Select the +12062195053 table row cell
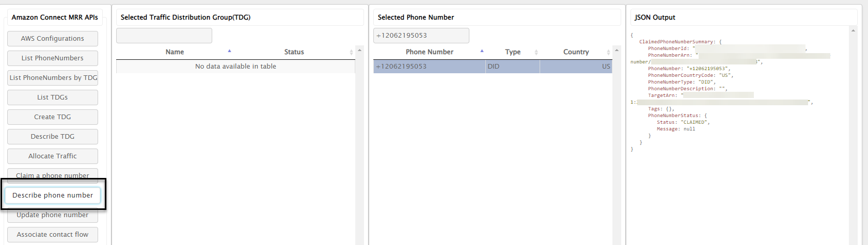 429,67
